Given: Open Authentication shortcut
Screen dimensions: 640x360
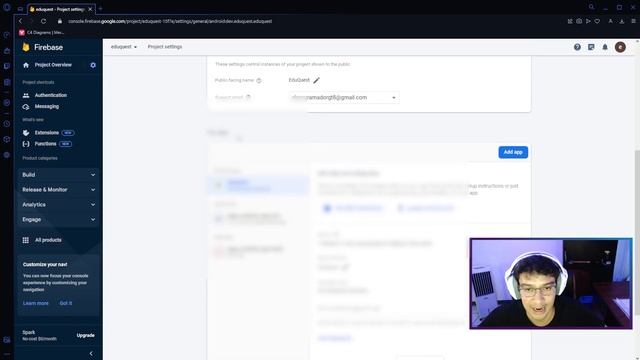Looking at the screenshot, I should (51, 95).
